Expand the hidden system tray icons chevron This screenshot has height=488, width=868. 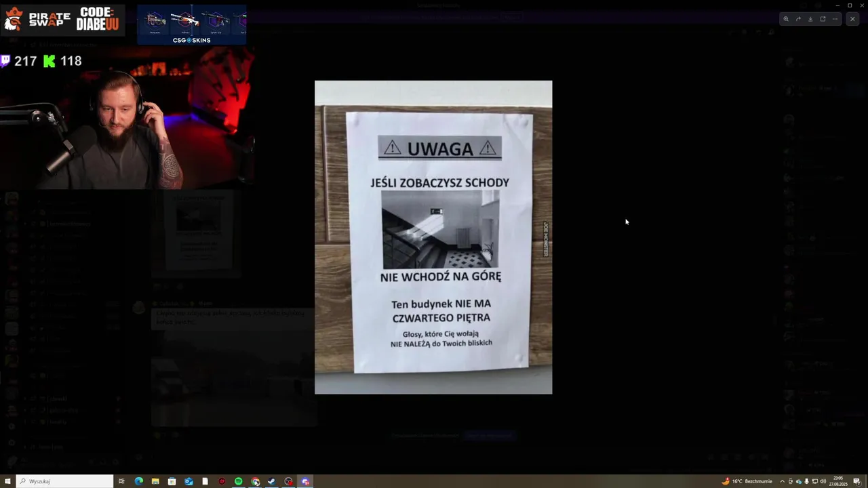point(782,481)
